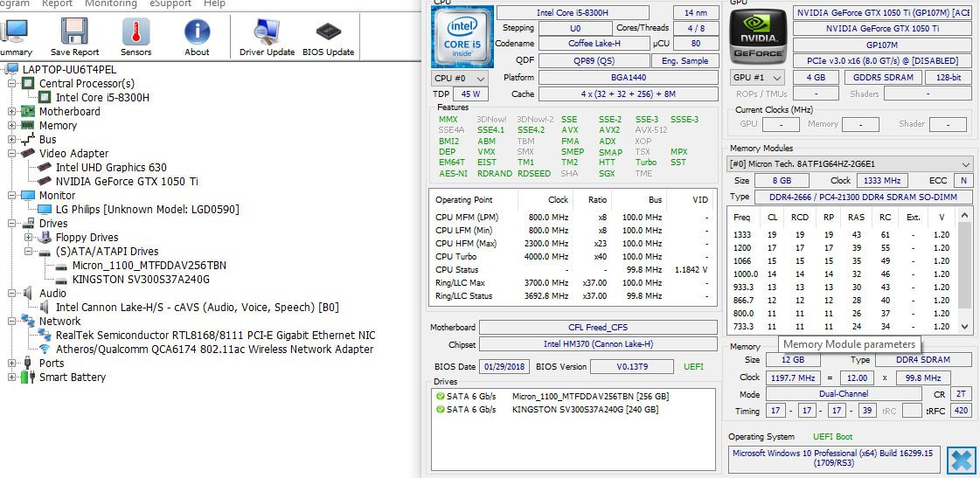This screenshot has width=980, height=478.
Task: Select the RealTek Gigabit Ethernet NIC entry
Action: click(x=216, y=335)
